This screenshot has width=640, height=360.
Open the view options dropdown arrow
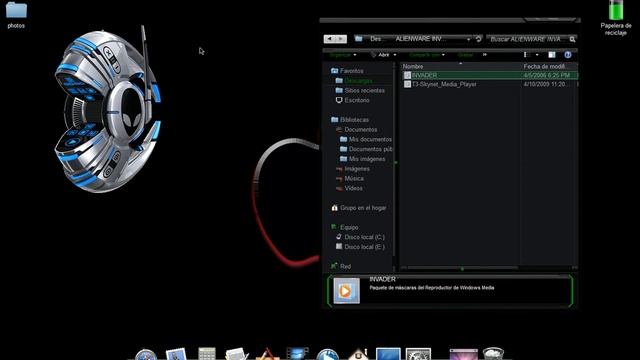tap(537, 55)
